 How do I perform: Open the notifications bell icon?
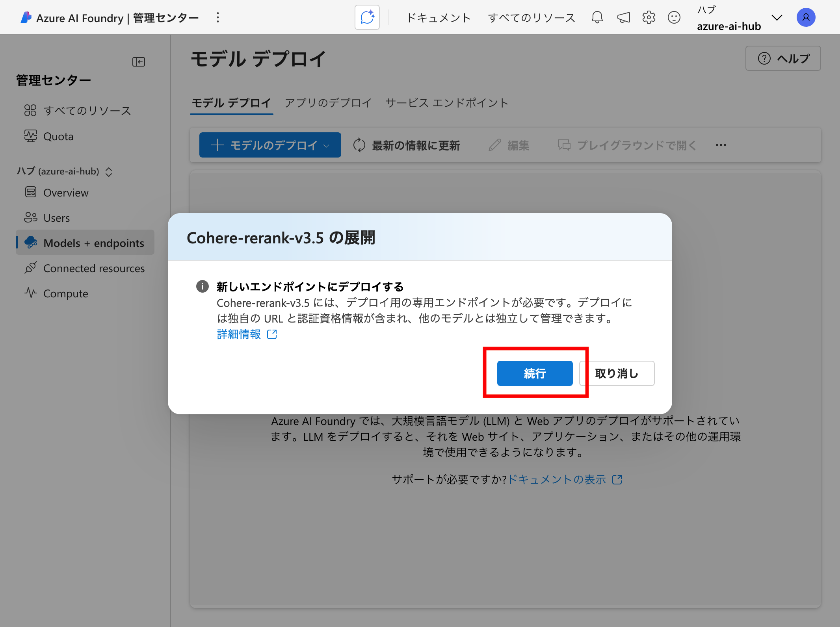click(x=597, y=17)
